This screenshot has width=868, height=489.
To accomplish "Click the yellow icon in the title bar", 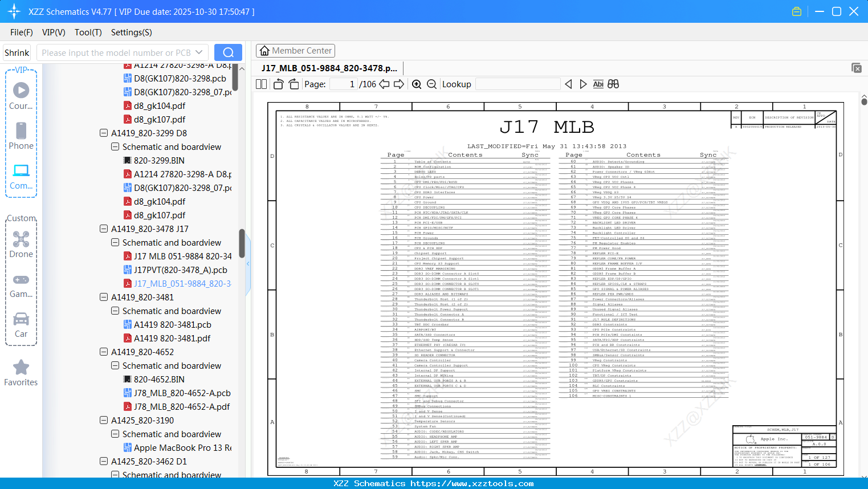I will [797, 11].
